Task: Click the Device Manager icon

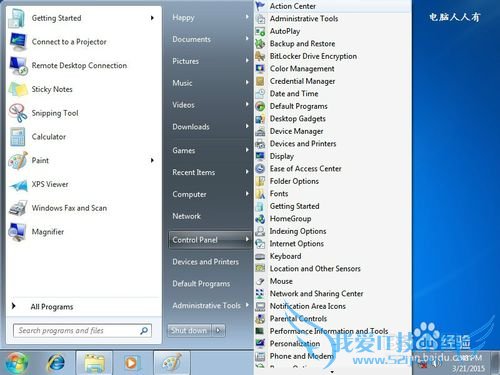Action: click(x=260, y=131)
